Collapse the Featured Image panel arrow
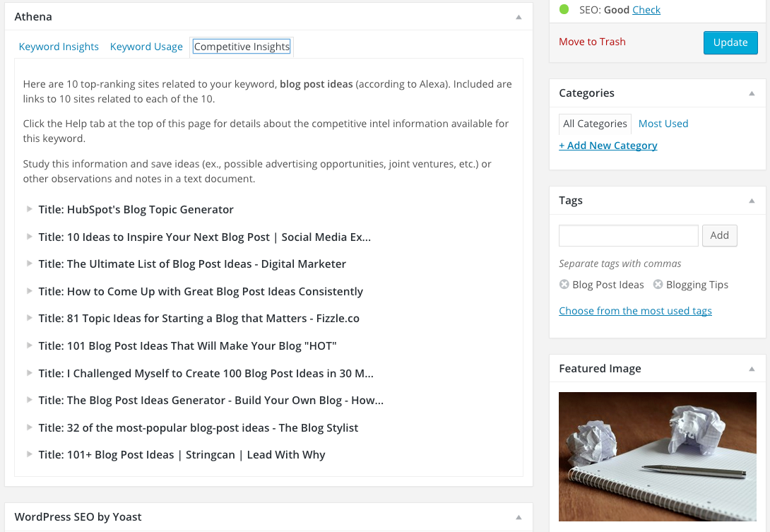 752,369
